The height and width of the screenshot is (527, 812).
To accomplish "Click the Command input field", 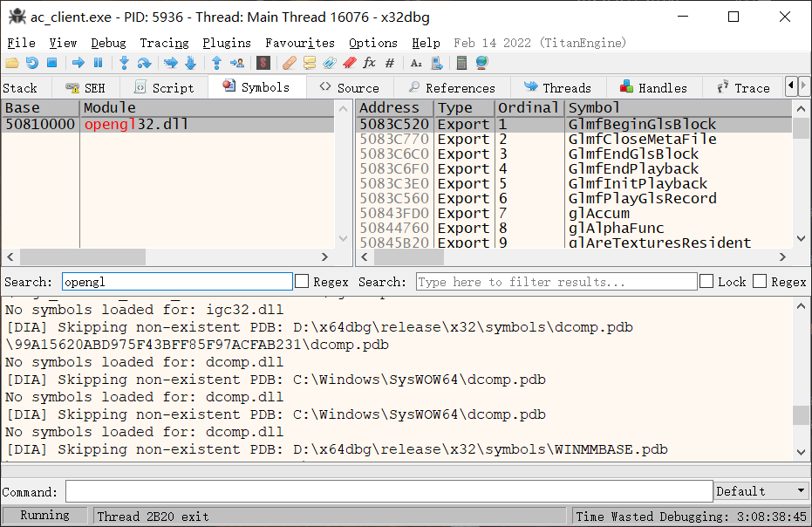I will [388, 491].
